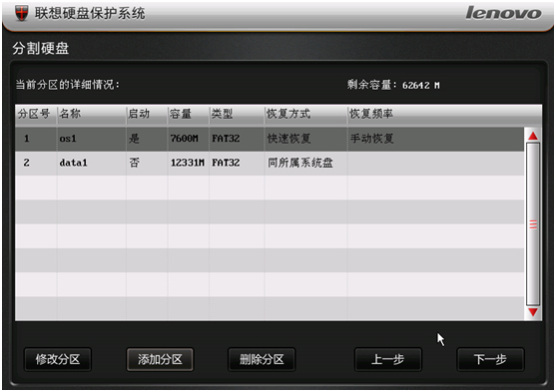The image size is (556, 392).
Task: Click the 是 boot cell of os1
Action: [x=147, y=139]
